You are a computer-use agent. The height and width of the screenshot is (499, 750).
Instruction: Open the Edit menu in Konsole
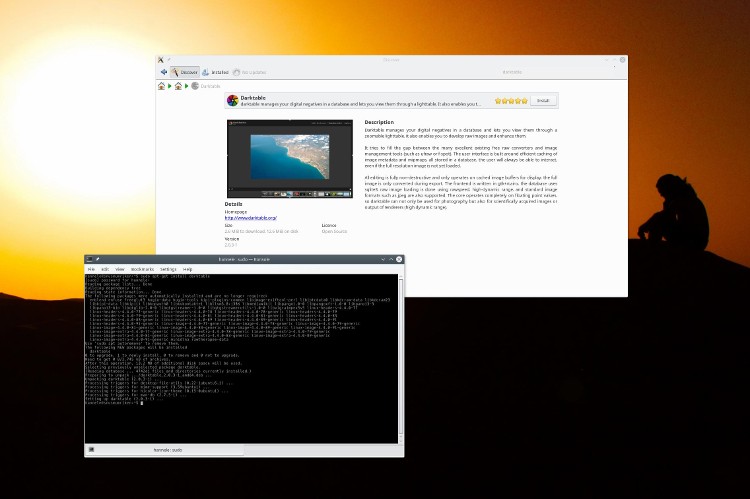[x=105, y=269]
